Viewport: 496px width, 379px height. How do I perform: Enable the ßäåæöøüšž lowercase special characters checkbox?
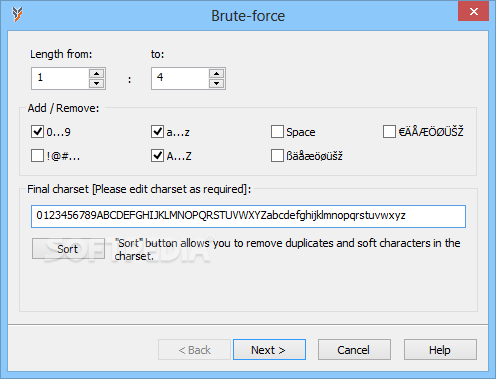click(x=277, y=156)
